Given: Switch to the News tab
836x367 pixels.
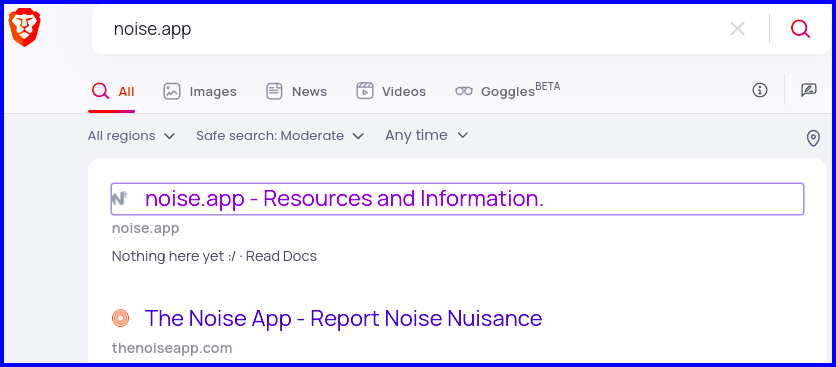Looking at the screenshot, I should 296,92.
